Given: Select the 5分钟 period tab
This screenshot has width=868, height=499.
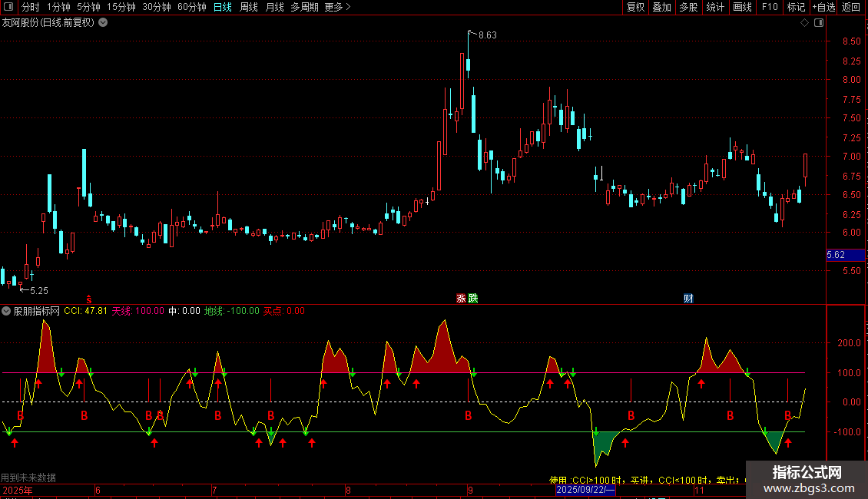Looking at the screenshot, I should click(88, 7).
